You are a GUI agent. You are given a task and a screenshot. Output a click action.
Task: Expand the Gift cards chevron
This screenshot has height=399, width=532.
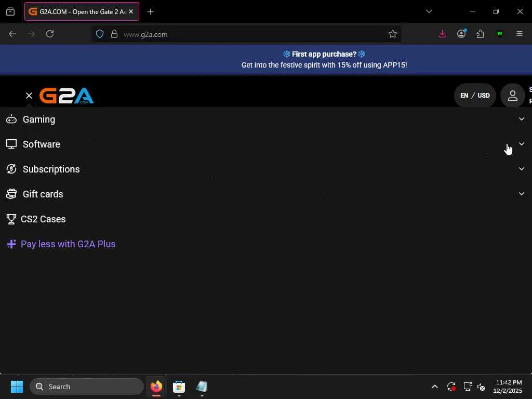click(x=522, y=194)
